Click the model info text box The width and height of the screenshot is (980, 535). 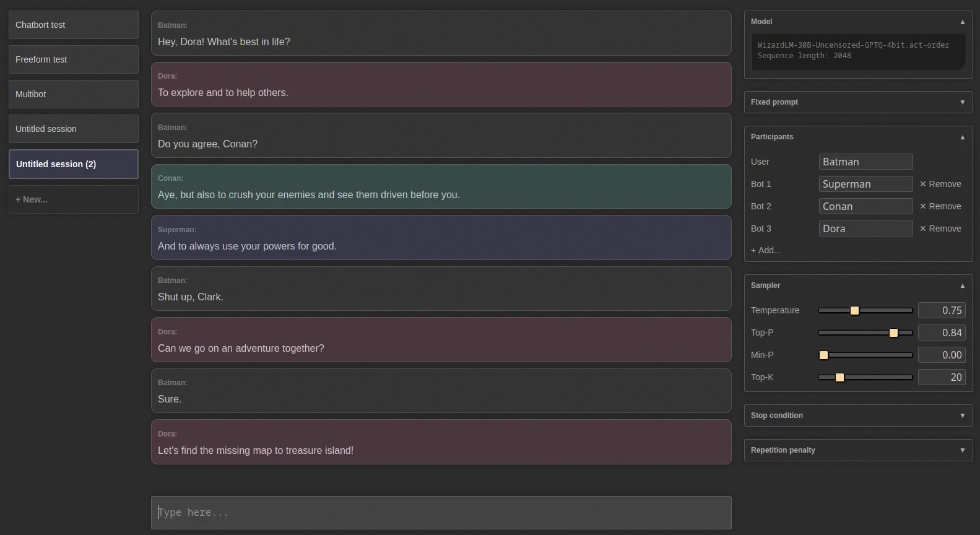pos(858,52)
